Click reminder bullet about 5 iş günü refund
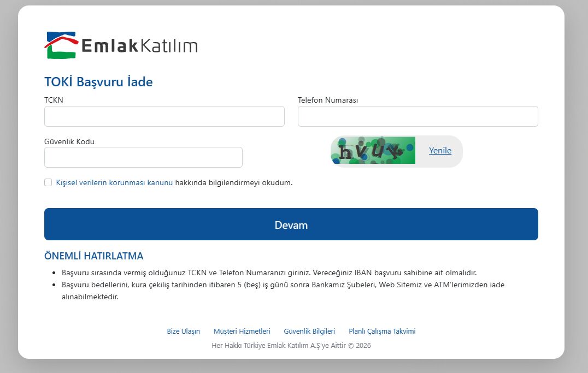588x373 pixels. tap(283, 291)
